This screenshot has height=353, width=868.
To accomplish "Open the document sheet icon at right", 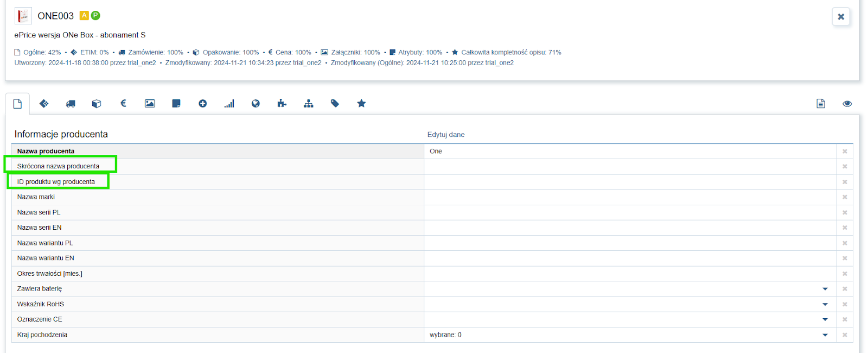I will coord(821,104).
